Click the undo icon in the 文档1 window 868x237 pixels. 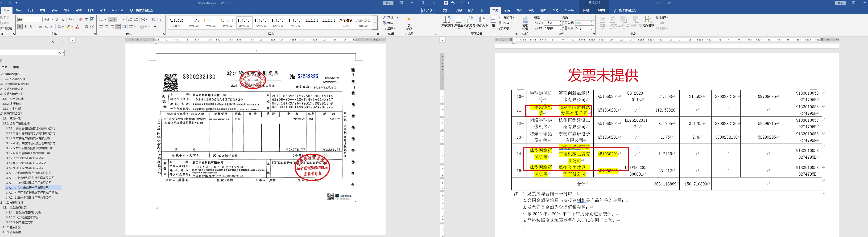pyautogui.click(x=453, y=3)
